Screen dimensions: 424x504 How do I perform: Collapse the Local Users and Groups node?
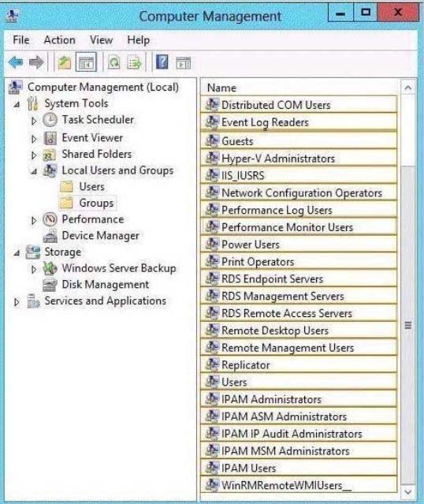(x=33, y=171)
